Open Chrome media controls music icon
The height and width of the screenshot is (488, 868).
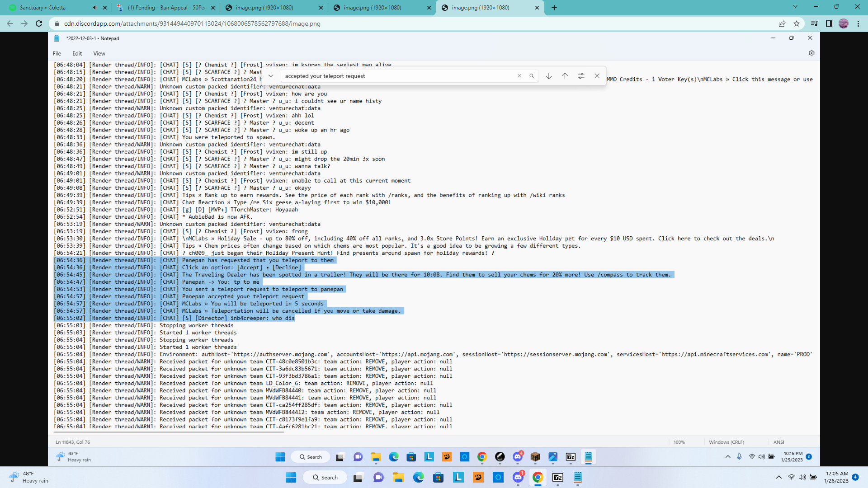(814, 23)
